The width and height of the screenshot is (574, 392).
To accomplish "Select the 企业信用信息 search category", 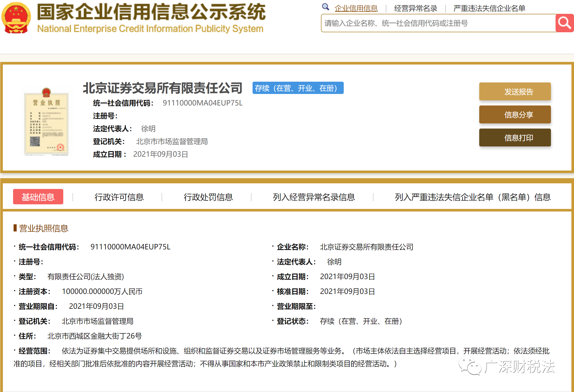I will click(x=356, y=8).
